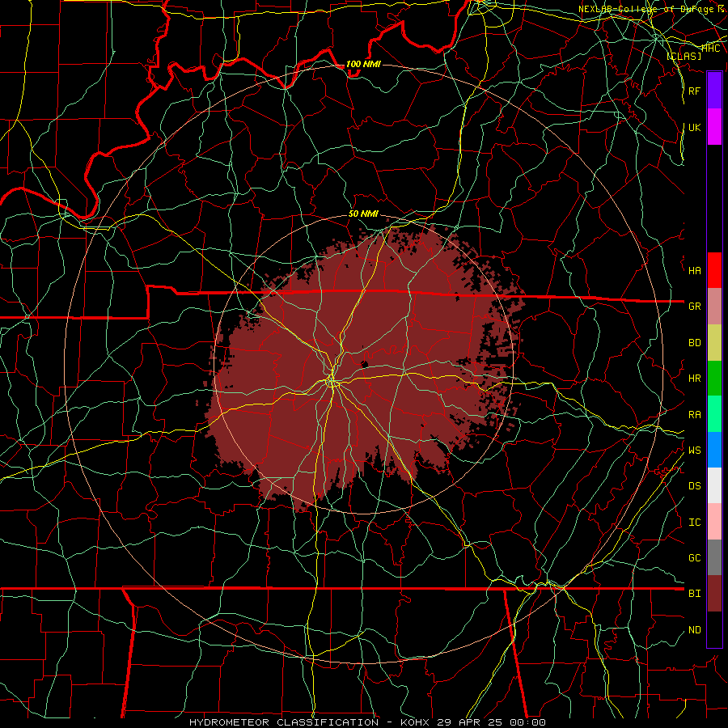728x728 pixels.
Task: Click the 'KOHX' station identifier text
Action: click(414, 722)
